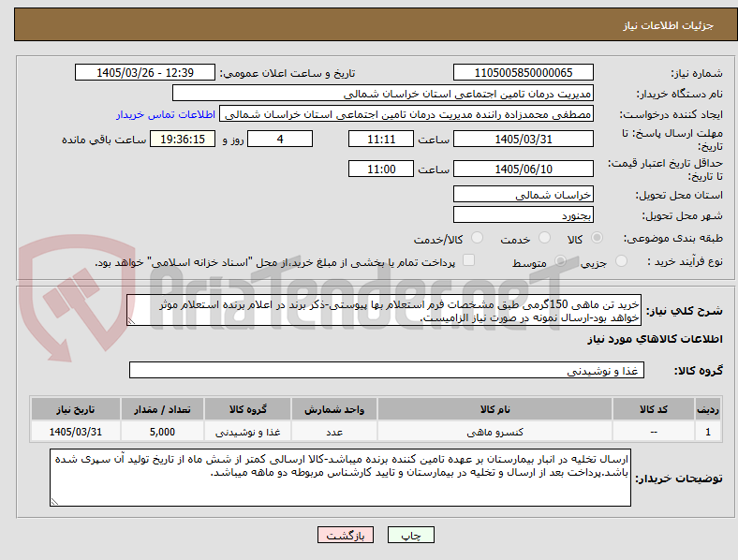This screenshot has height=560, width=738.
Task: Click the تاریخ نیاز column header
Action: 75,409
